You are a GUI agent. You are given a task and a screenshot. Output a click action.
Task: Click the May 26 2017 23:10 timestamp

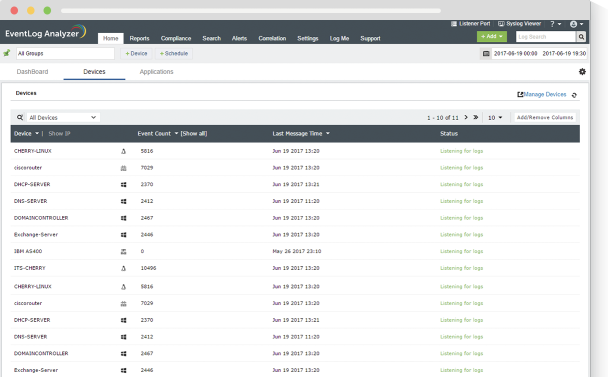tap(297, 251)
